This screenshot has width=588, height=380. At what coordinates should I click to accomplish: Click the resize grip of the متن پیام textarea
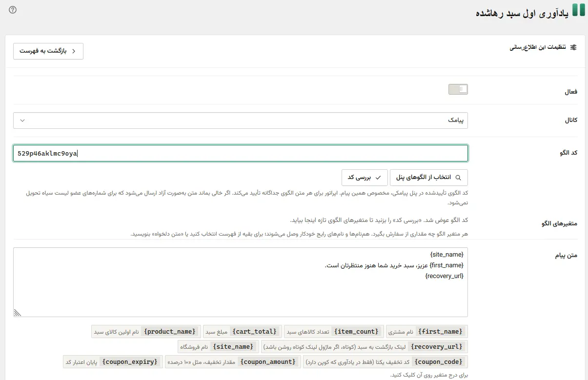pyautogui.click(x=18, y=313)
